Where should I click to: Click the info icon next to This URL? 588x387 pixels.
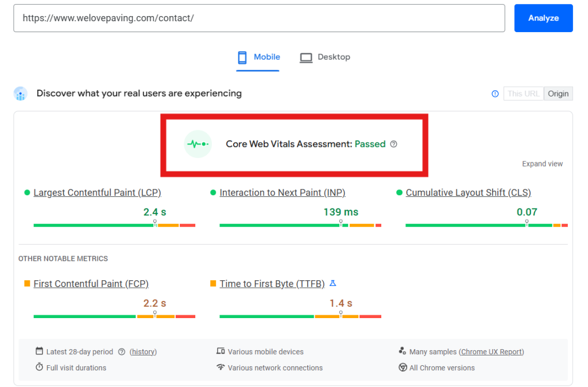(x=495, y=94)
